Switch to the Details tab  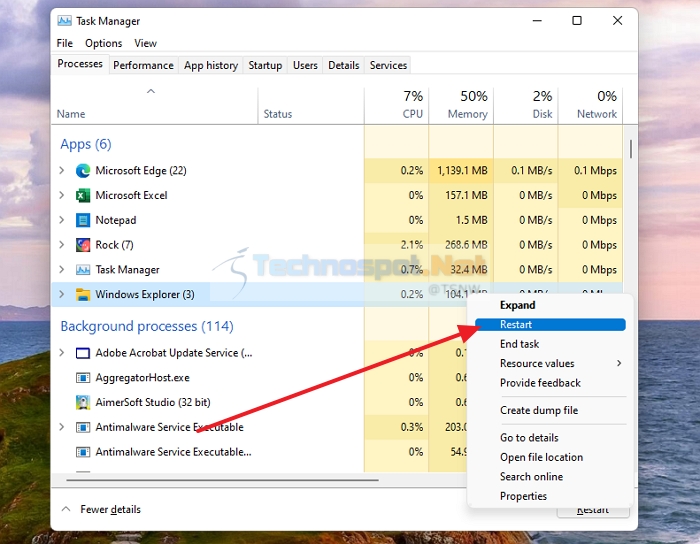tap(344, 65)
